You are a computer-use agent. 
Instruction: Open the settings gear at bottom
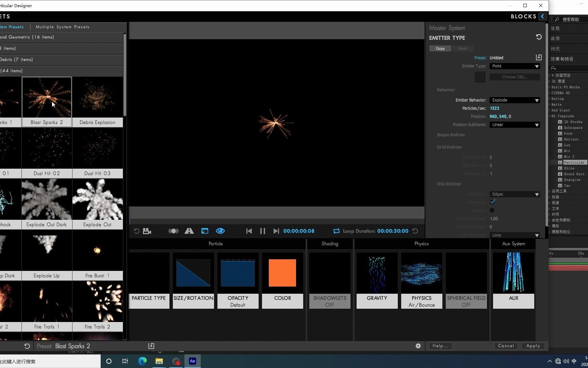418,346
